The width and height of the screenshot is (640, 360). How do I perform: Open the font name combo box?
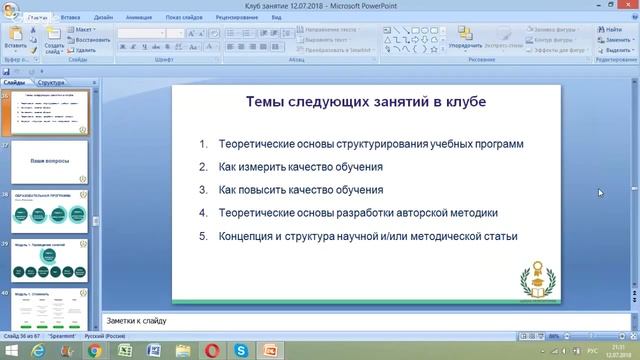click(x=142, y=33)
